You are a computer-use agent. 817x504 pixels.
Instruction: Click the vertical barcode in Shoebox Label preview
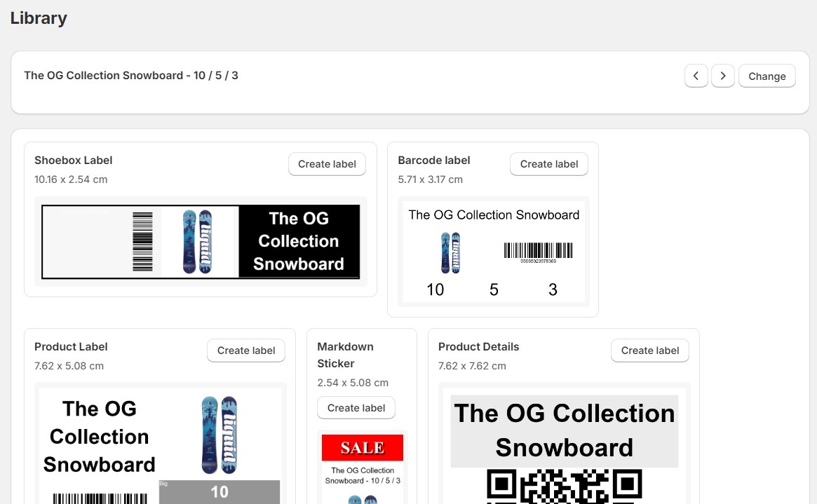[x=142, y=242]
